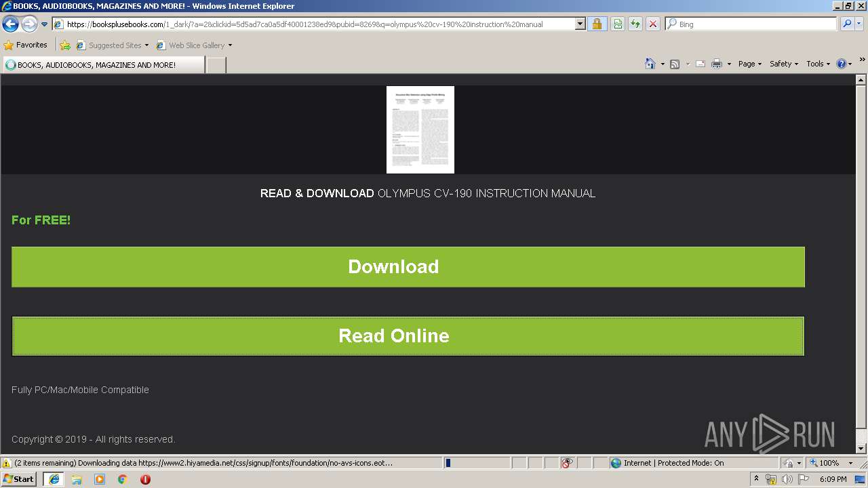Click the page scrollbar up arrow
Viewport: 868px width, 488px height.
click(x=861, y=80)
